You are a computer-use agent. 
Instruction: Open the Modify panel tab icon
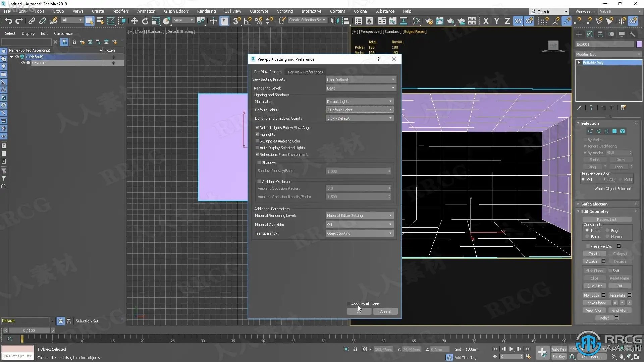coord(590,34)
